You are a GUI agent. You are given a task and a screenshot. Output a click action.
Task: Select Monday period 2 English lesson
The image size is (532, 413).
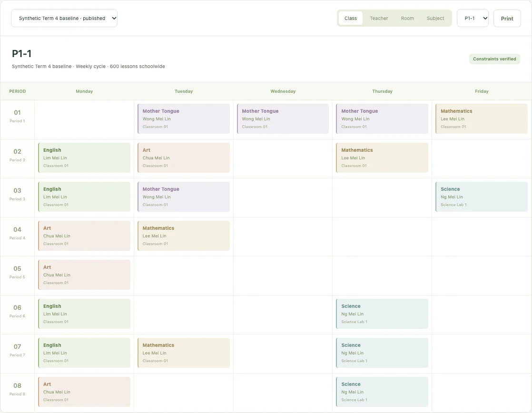84,158
